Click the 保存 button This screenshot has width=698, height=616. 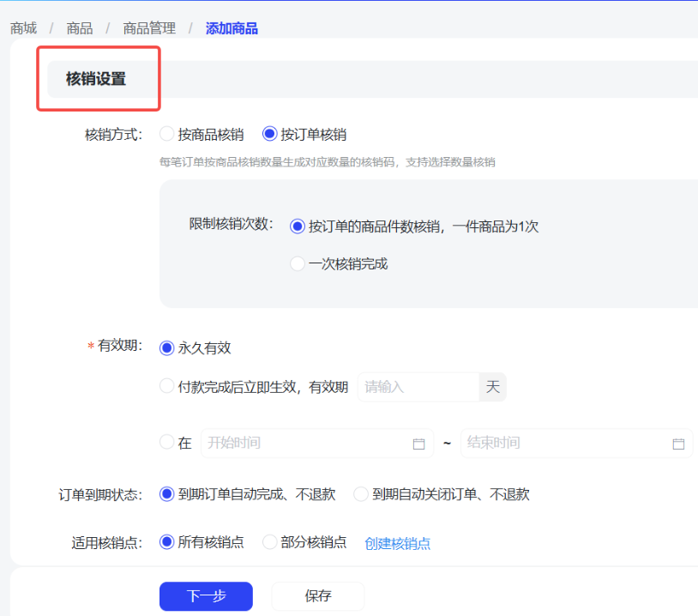pyautogui.click(x=318, y=596)
